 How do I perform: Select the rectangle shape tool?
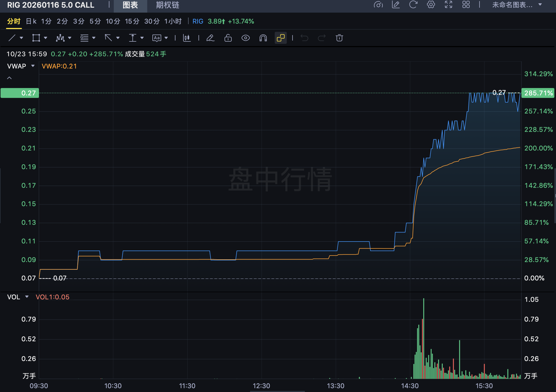[x=36, y=38]
